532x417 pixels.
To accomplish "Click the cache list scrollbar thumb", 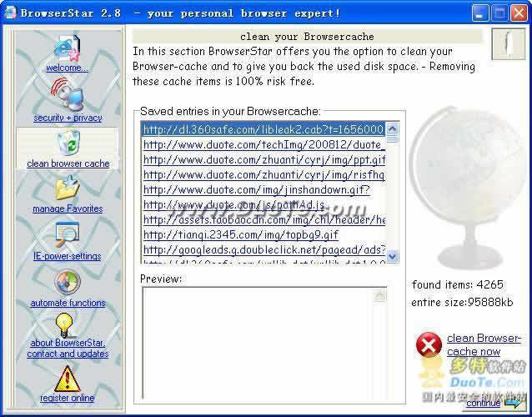I will point(392,138).
